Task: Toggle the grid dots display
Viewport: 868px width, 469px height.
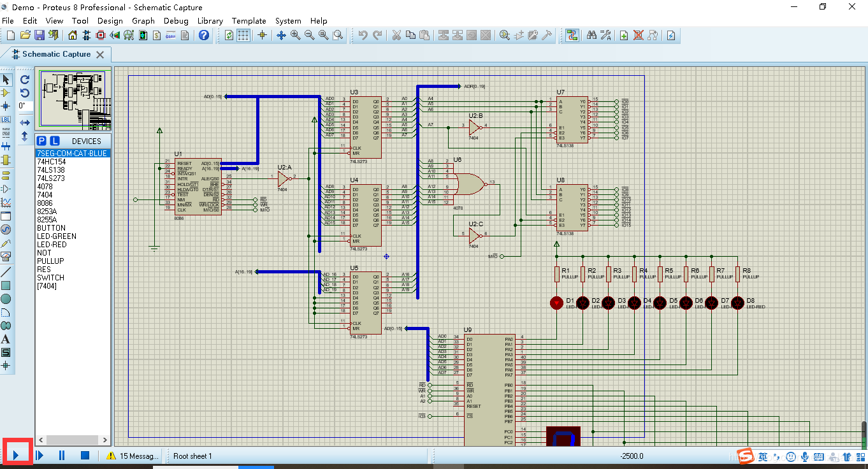Action: pyautogui.click(x=243, y=35)
